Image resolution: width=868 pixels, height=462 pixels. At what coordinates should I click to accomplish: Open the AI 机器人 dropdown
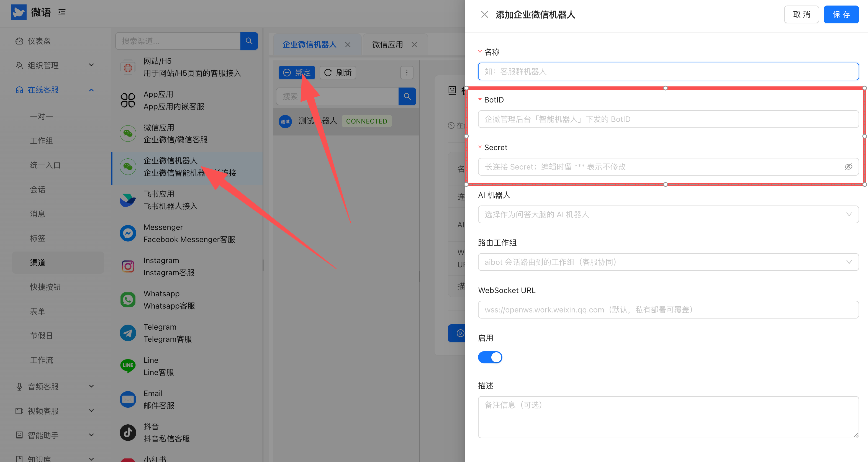(x=668, y=214)
